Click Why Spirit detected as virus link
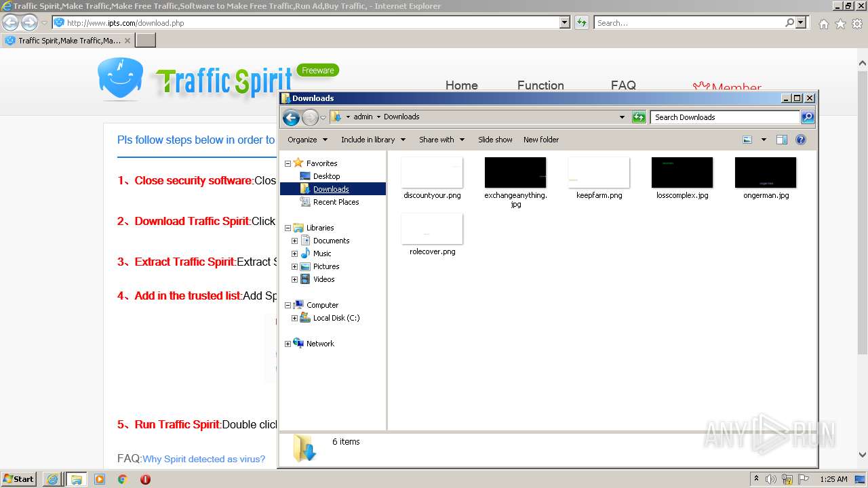The width and height of the screenshot is (868, 488). coord(203,459)
